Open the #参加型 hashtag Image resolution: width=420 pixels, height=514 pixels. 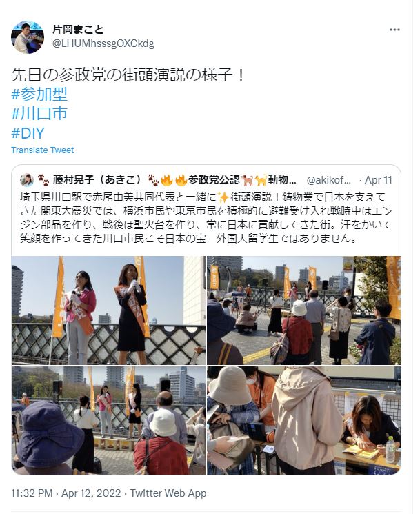tap(39, 95)
